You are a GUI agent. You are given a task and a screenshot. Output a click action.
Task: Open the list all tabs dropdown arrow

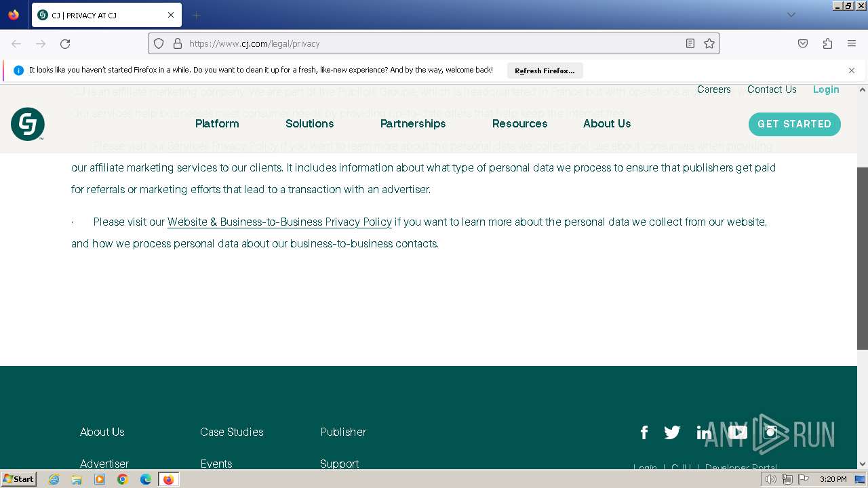click(x=791, y=15)
